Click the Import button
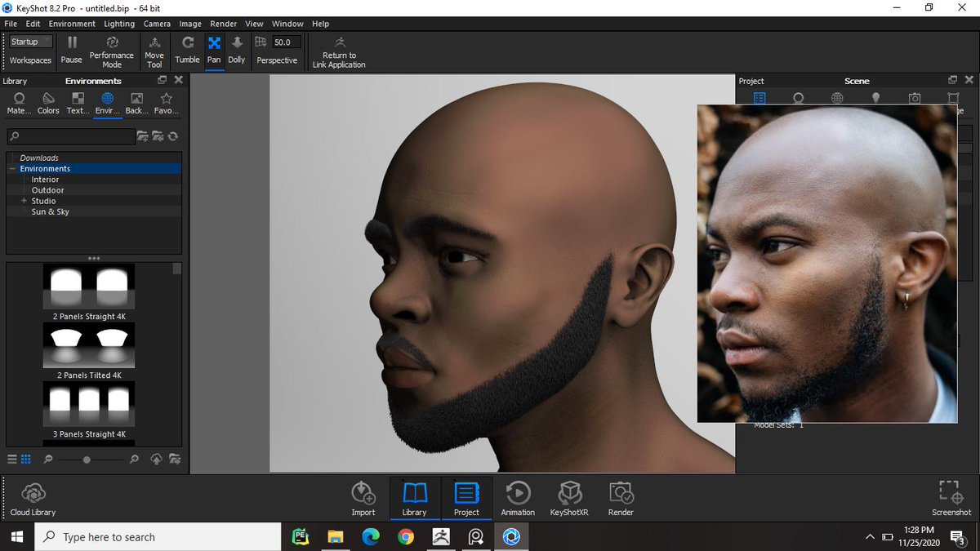The height and width of the screenshot is (551, 980). click(363, 499)
